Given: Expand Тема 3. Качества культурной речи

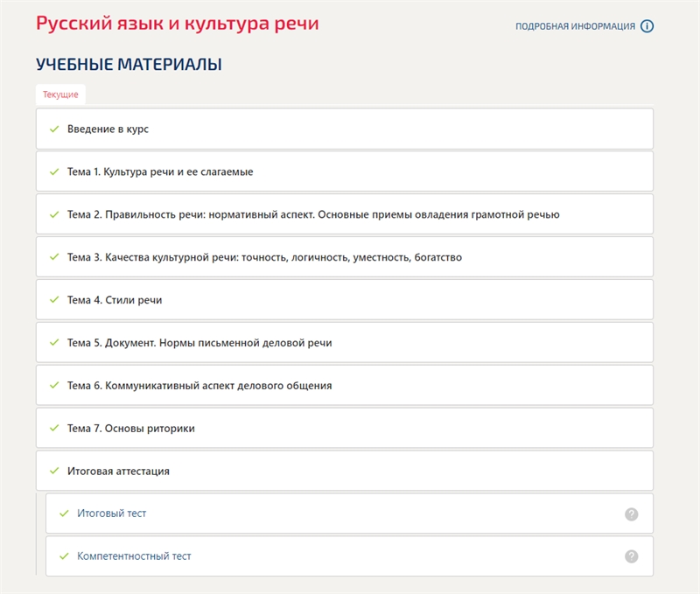Looking at the screenshot, I should (x=344, y=257).
